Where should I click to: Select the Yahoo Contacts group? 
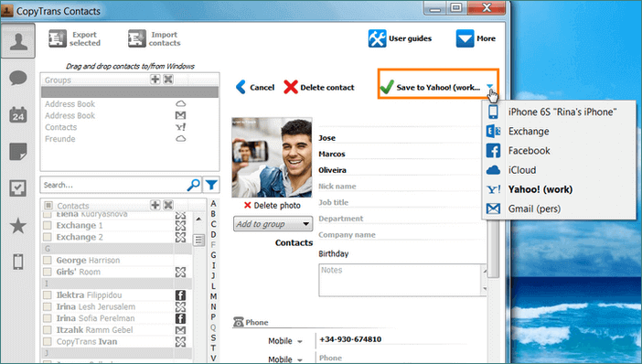point(130,127)
